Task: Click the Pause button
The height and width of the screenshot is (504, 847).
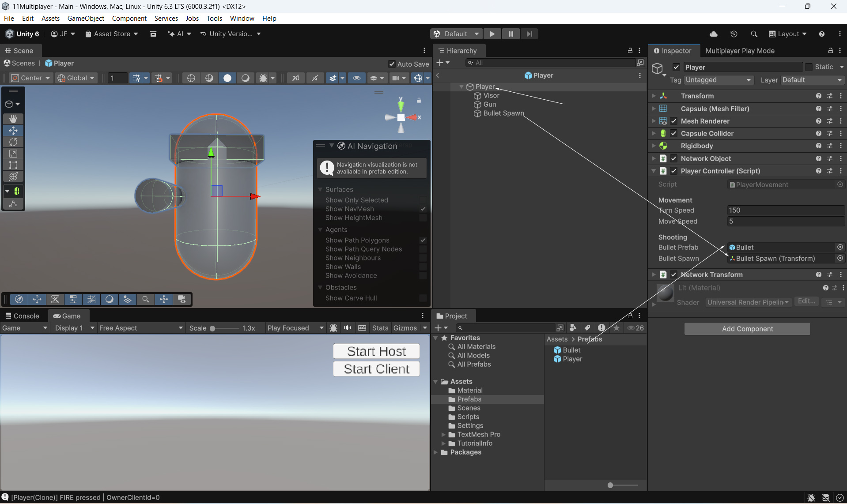Action: tap(510, 34)
